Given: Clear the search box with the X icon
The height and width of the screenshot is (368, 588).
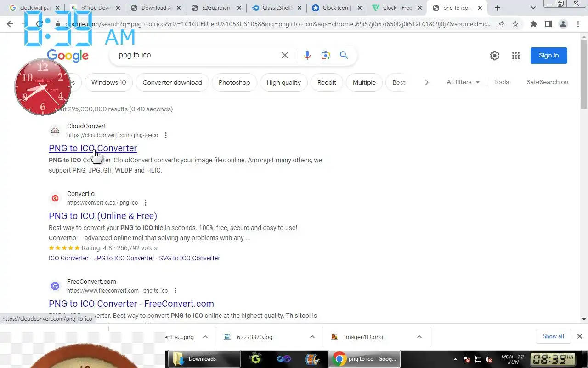Looking at the screenshot, I should click(x=285, y=55).
